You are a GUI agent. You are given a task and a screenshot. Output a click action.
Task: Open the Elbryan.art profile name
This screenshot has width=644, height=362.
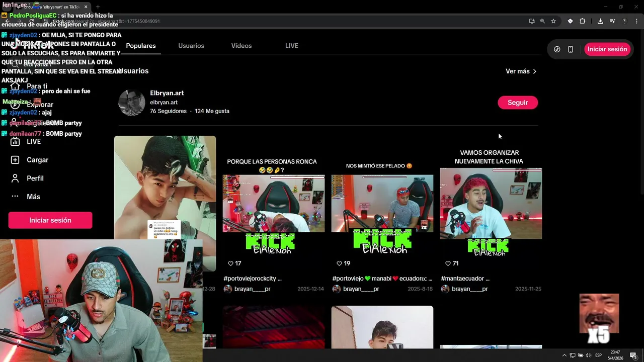coord(167,93)
